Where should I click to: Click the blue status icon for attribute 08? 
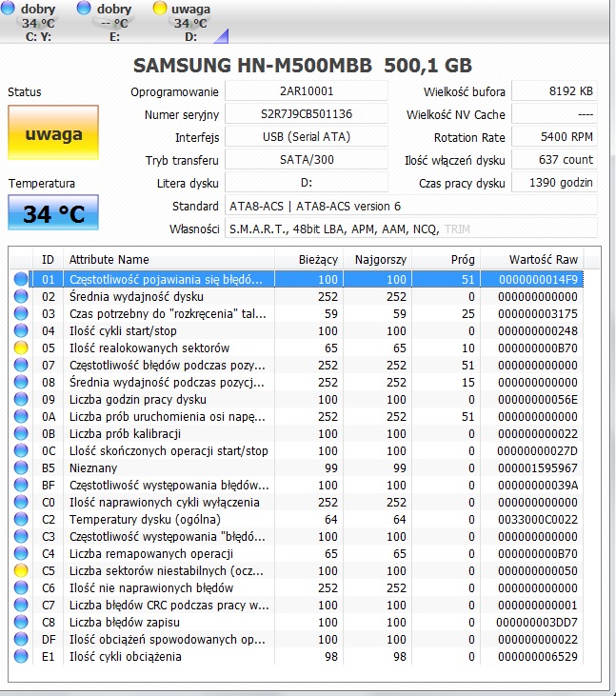coord(21,382)
